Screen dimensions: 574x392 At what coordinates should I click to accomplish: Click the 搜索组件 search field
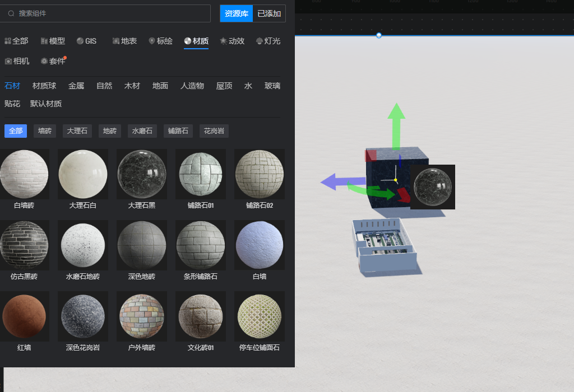point(105,13)
